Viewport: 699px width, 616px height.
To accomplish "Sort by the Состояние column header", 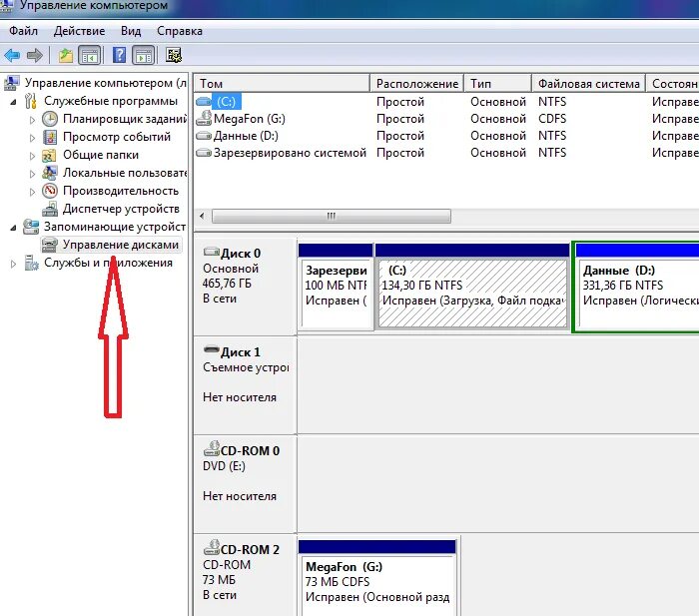I will (672, 83).
